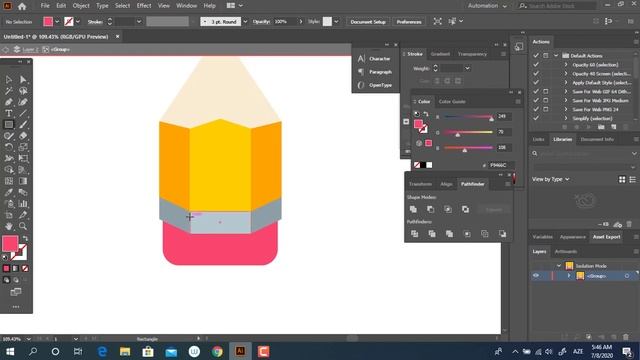Open the Effect menu
The image size is (640, 360).
coord(144,6)
